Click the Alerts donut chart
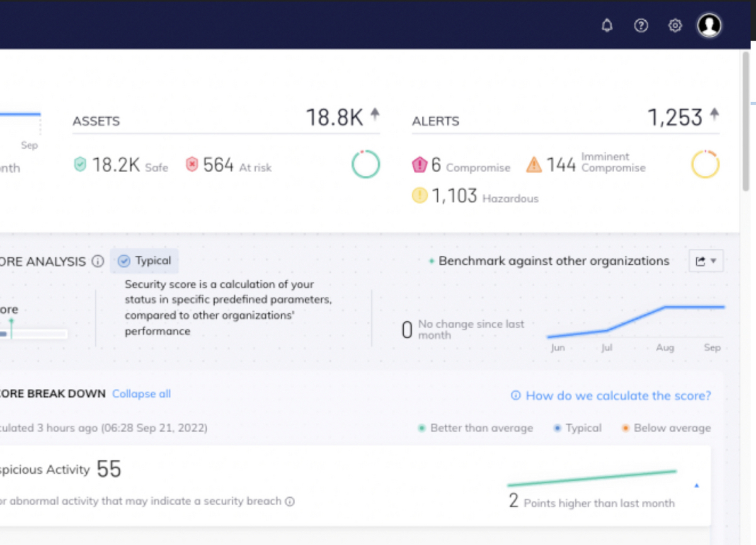This screenshot has width=756, height=545. [706, 164]
